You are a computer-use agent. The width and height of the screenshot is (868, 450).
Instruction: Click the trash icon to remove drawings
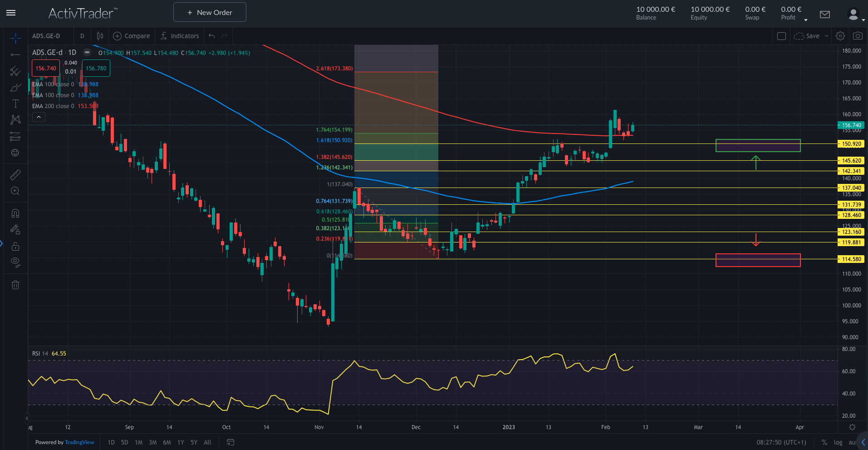click(x=15, y=285)
